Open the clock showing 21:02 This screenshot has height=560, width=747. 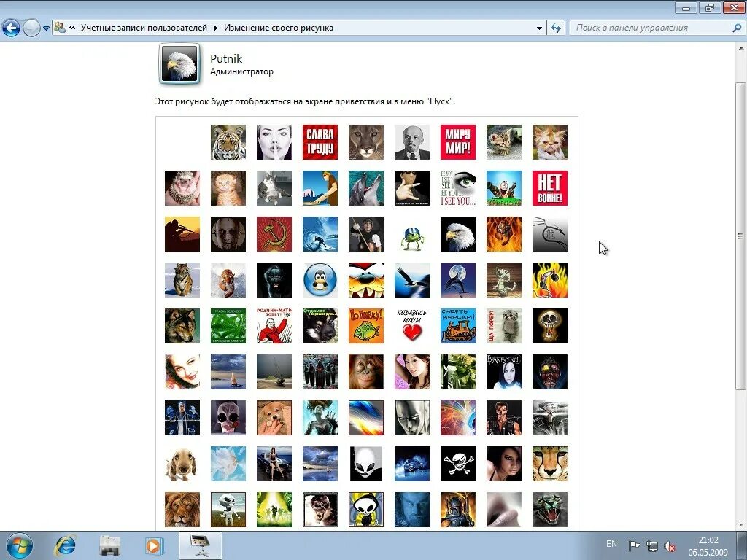(x=708, y=546)
